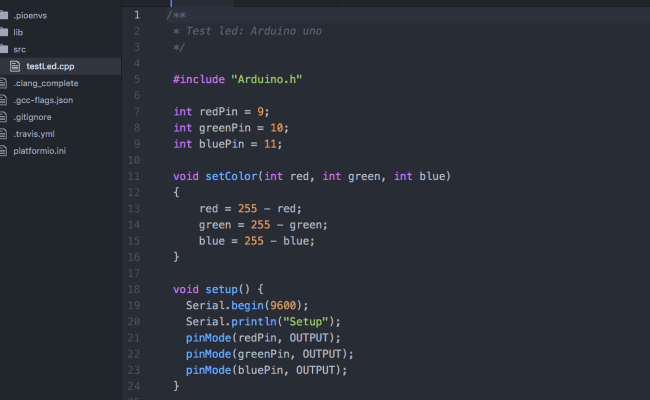The height and width of the screenshot is (400, 650).
Task: Click the number 11 on line 9
Action: coord(270,144)
